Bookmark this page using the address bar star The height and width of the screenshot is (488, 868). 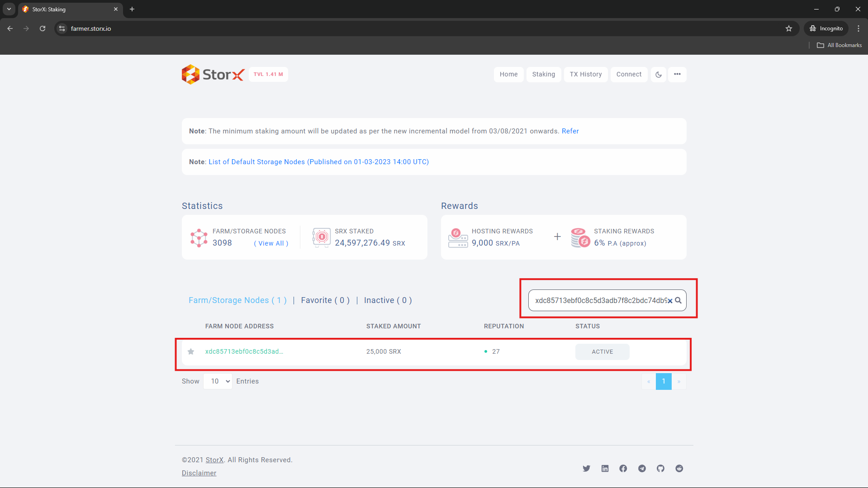tap(789, 28)
